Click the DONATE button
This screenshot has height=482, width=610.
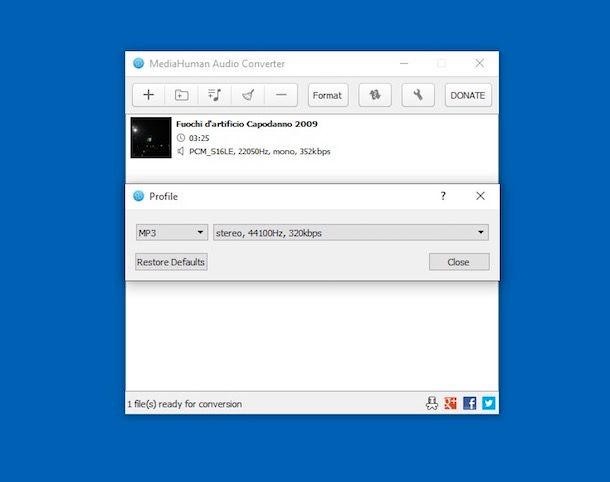click(468, 95)
